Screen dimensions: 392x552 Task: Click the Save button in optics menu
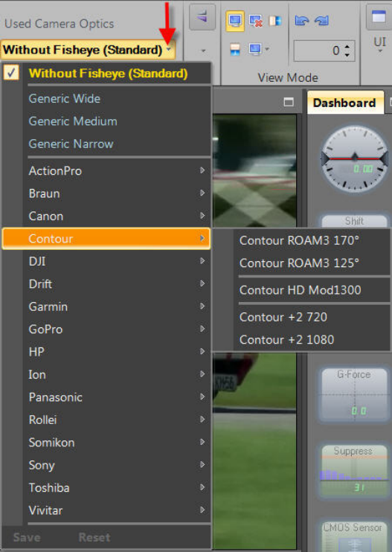(x=27, y=537)
